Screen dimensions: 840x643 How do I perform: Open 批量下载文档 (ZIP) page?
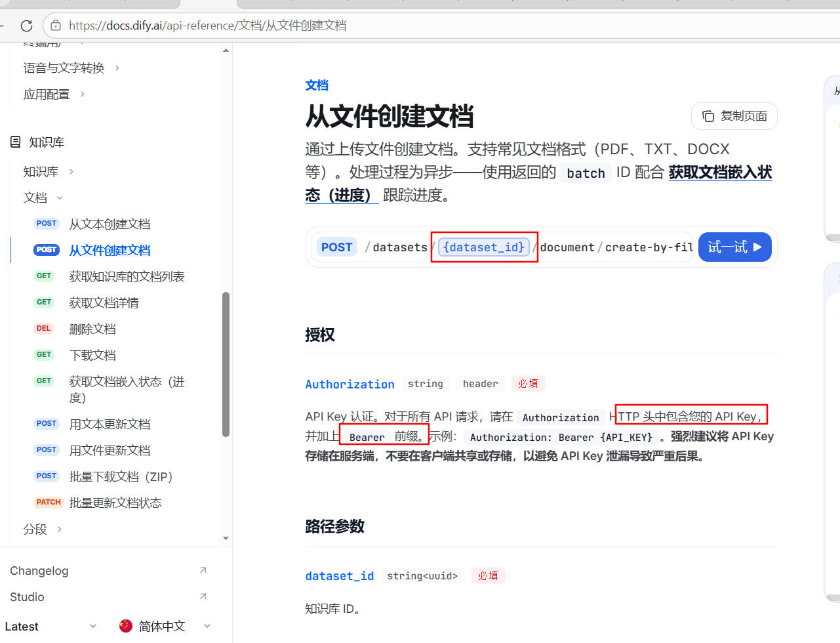(121, 477)
